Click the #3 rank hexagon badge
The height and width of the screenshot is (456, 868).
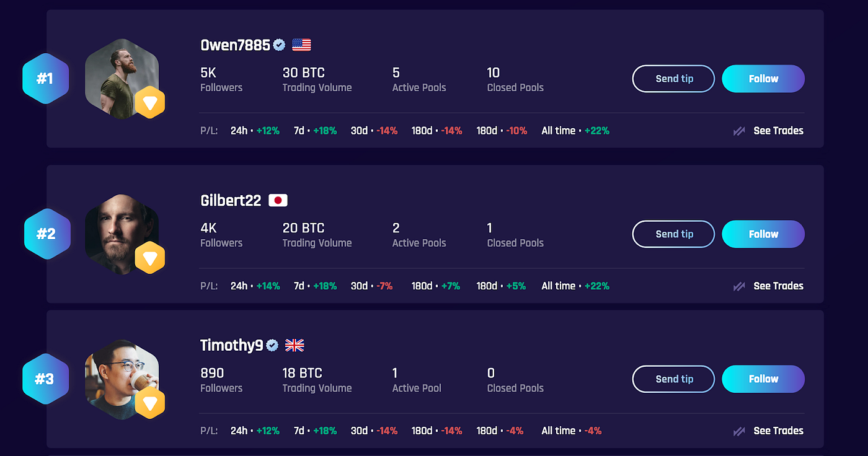click(x=45, y=379)
